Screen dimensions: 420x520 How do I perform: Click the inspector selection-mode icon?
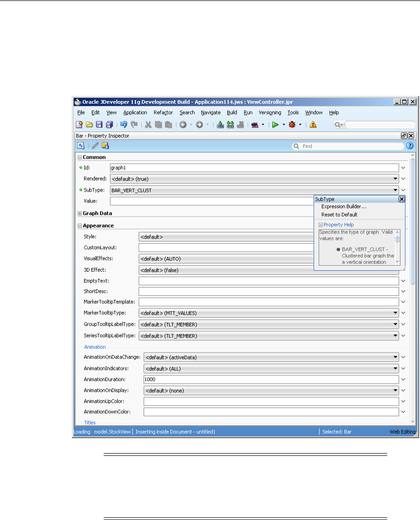[81, 145]
